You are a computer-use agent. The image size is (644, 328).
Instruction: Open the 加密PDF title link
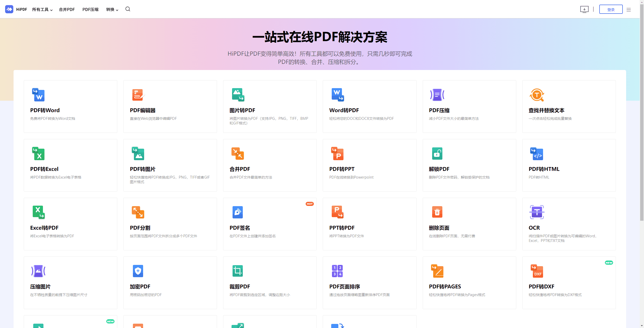tap(140, 287)
